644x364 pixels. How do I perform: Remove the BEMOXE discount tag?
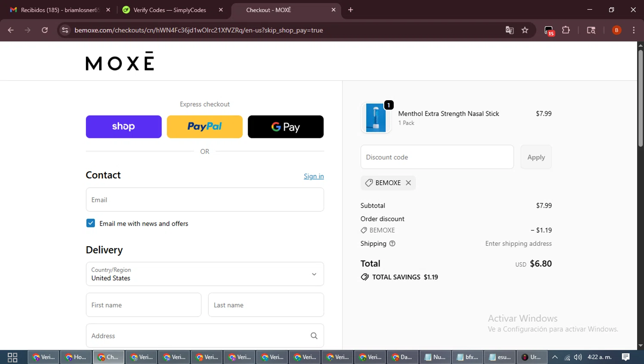click(408, 183)
